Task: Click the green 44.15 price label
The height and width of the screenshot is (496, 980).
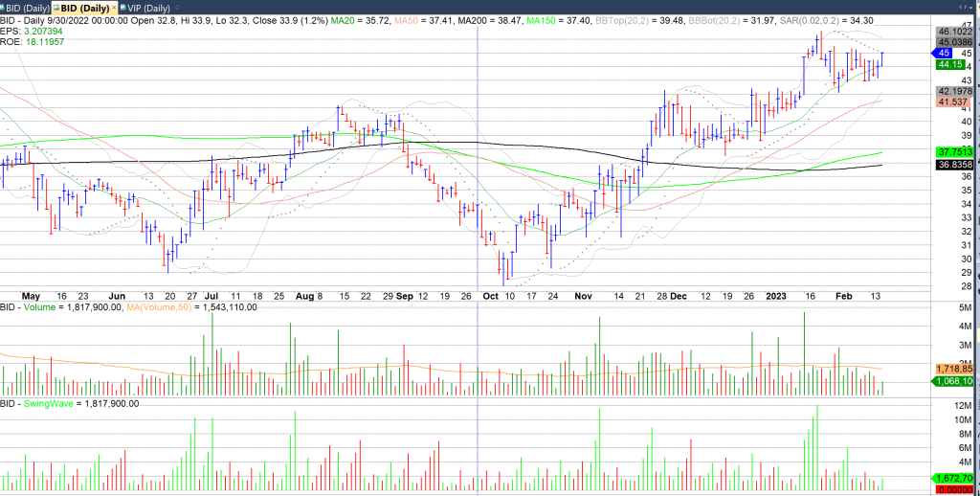Action: coord(953,65)
